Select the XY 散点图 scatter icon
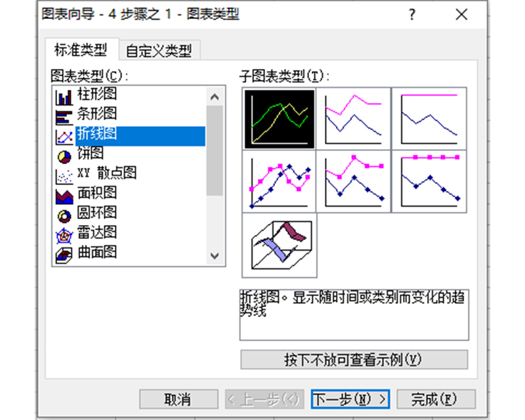Viewport: 525px width, 420px height. point(64,177)
